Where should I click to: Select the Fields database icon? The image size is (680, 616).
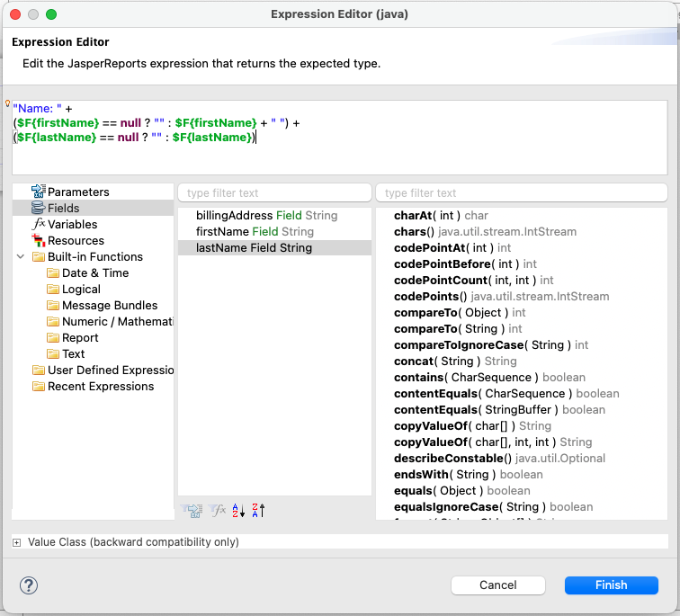click(38, 208)
